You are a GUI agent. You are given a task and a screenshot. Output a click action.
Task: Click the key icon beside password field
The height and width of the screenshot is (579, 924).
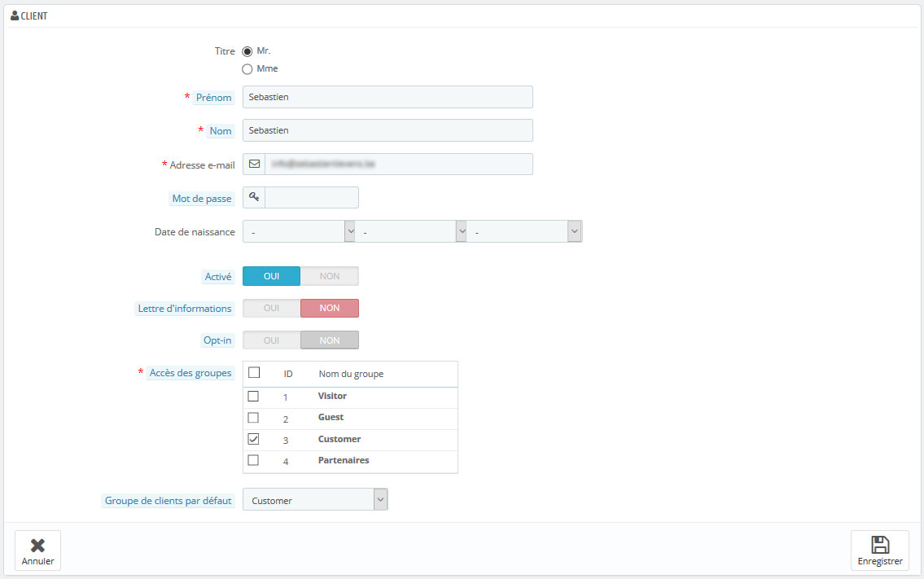coord(254,197)
